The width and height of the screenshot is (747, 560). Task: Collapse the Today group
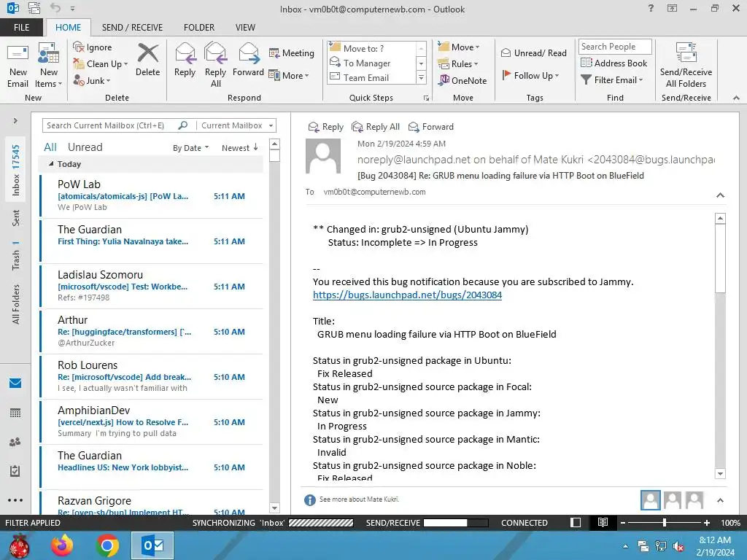(x=51, y=164)
